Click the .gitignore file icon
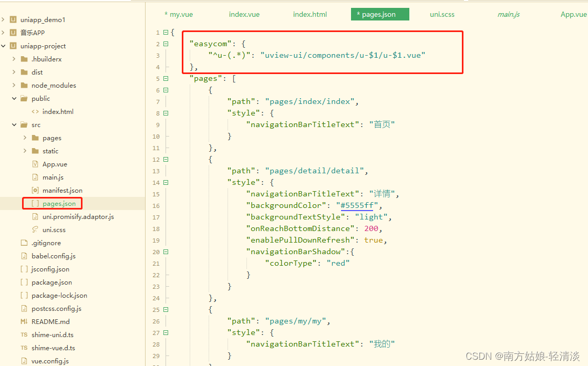 point(24,243)
